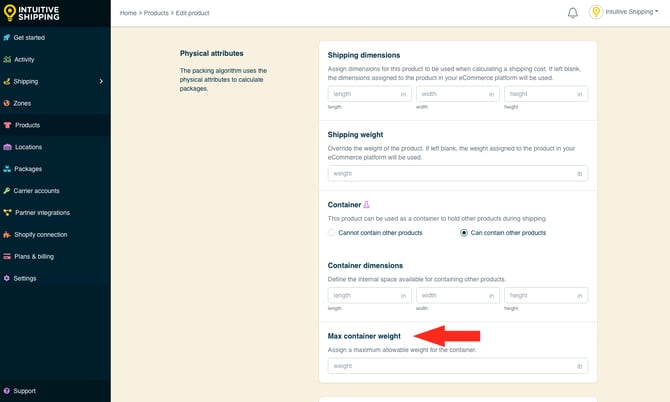Click the Locations sidebar icon
The width and height of the screenshot is (670, 402).
(7, 147)
